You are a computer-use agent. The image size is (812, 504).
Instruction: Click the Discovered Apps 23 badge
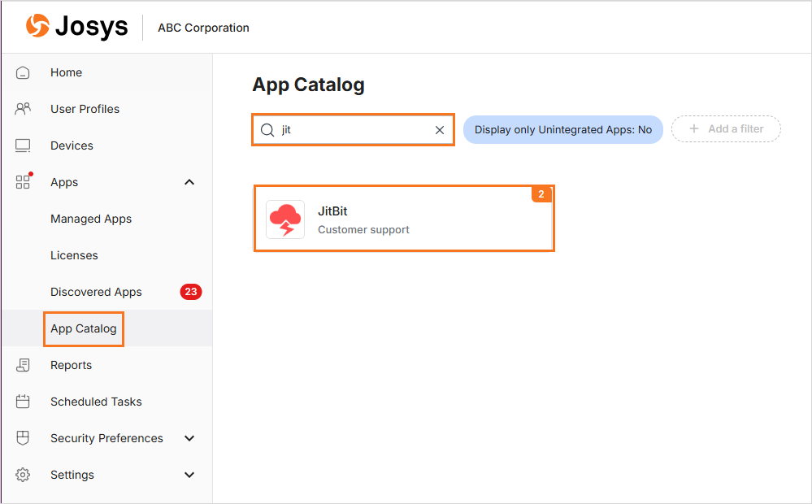click(190, 292)
